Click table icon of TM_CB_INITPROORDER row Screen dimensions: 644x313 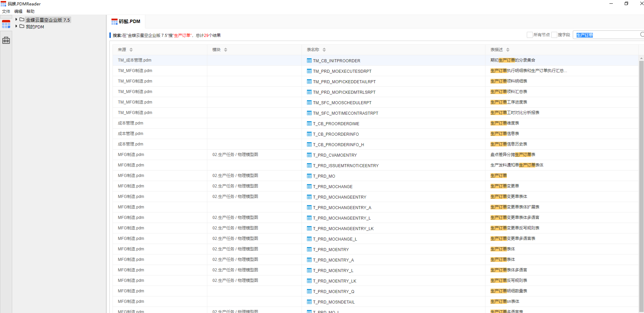(309, 61)
